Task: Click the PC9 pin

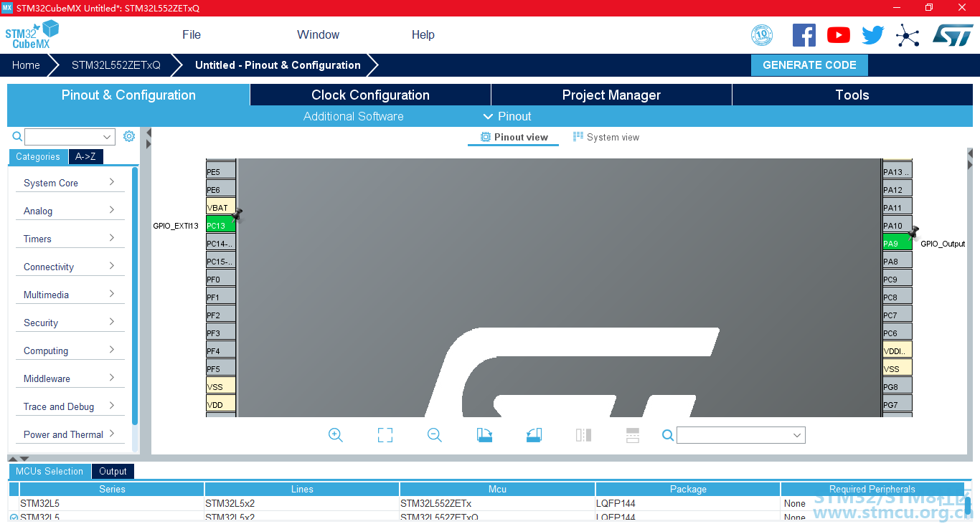Action: [897, 279]
